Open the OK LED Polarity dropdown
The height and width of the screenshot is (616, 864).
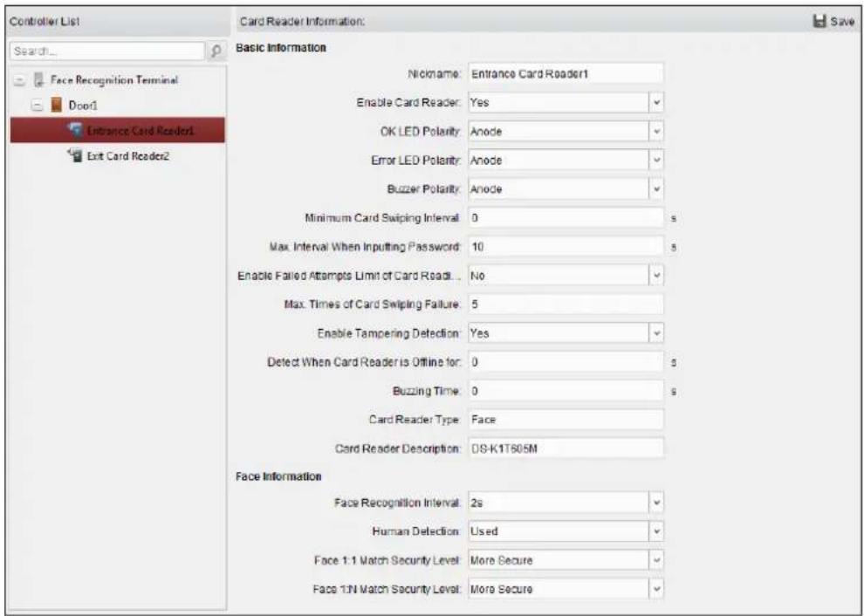point(655,132)
